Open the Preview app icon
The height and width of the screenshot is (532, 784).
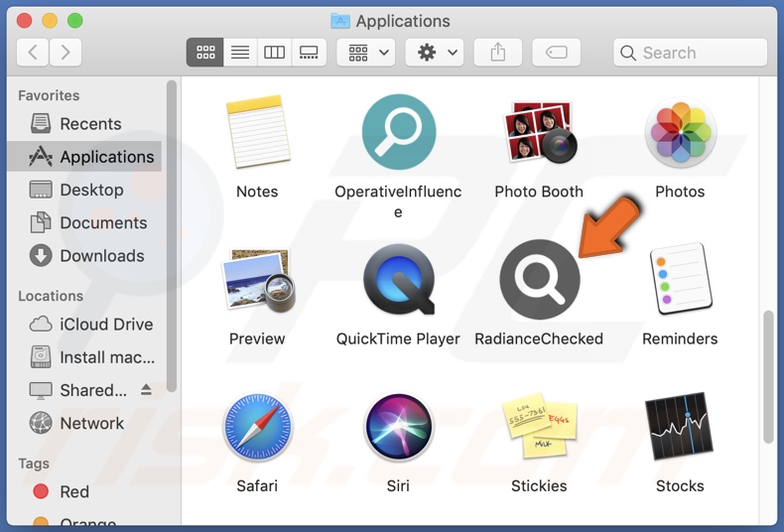pos(257,280)
